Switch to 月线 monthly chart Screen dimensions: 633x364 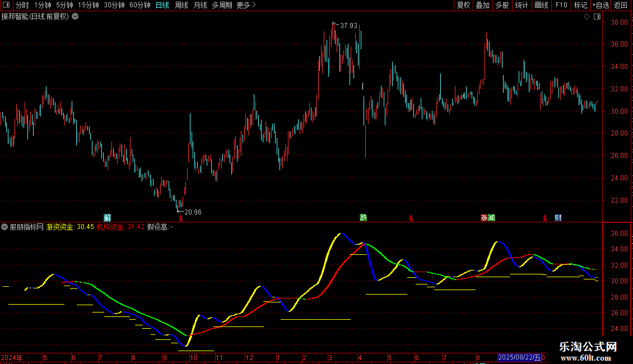(x=200, y=5)
